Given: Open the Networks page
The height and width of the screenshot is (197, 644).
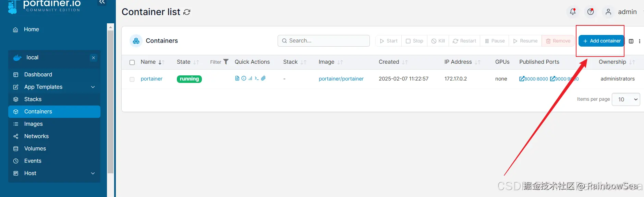Looking at the screenshot, I should [x=54, y=136].
